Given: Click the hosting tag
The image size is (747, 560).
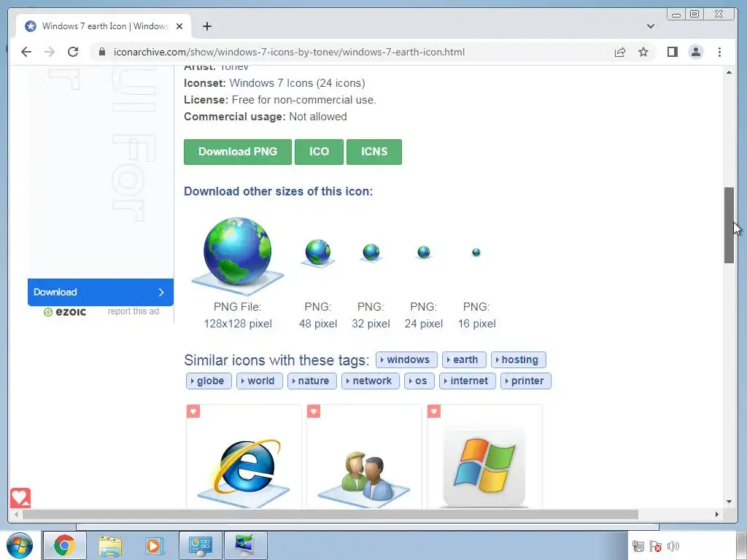Looking at the screenshot, I should [x=519, y=360].
